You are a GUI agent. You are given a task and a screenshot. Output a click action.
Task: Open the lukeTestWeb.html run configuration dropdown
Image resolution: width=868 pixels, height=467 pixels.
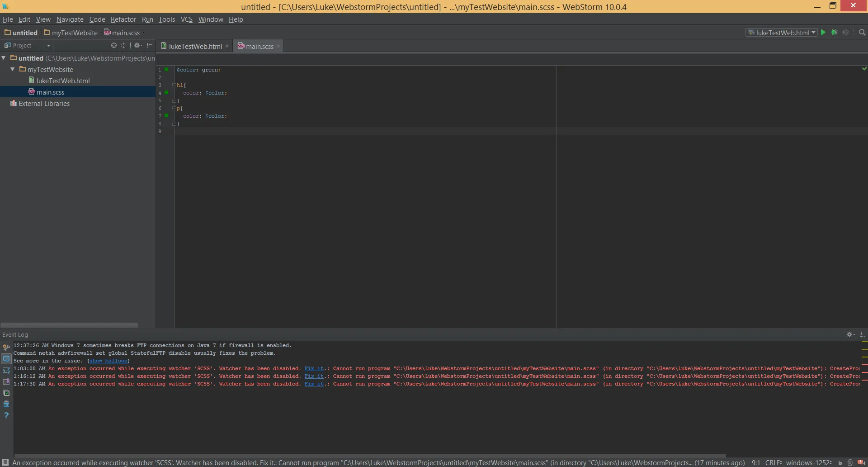pos(782,33)
